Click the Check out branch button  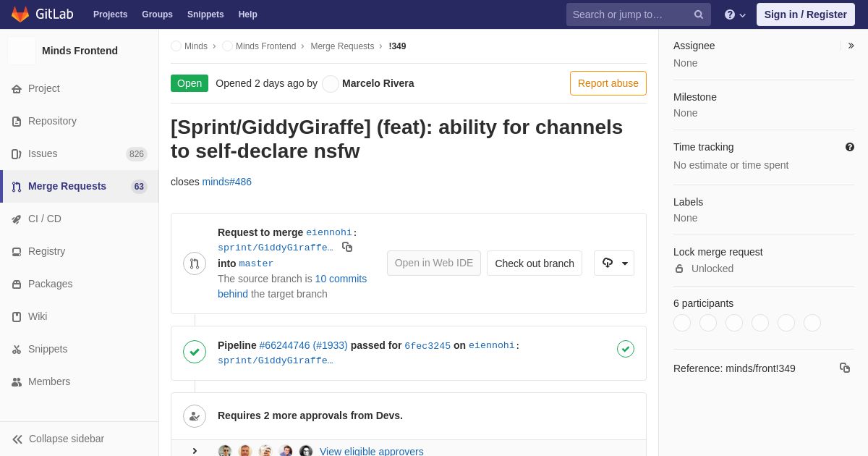pyautogui.click(x=535, y=263)
